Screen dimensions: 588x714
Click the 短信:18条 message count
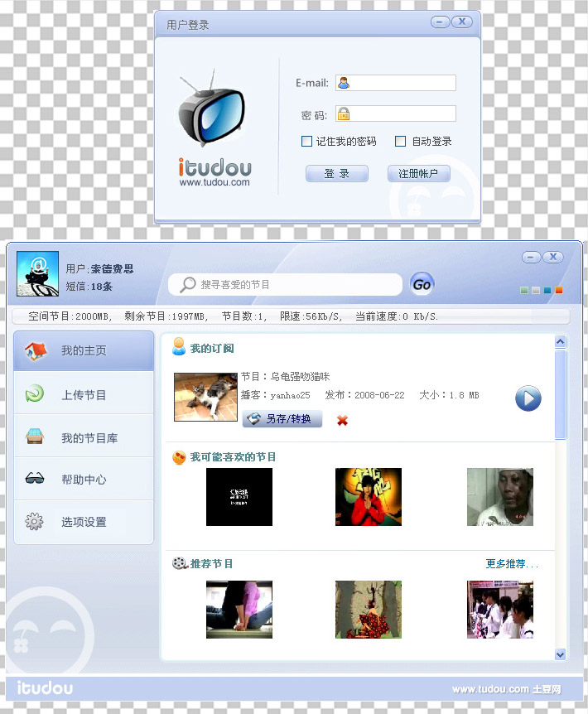coord(89,286)
